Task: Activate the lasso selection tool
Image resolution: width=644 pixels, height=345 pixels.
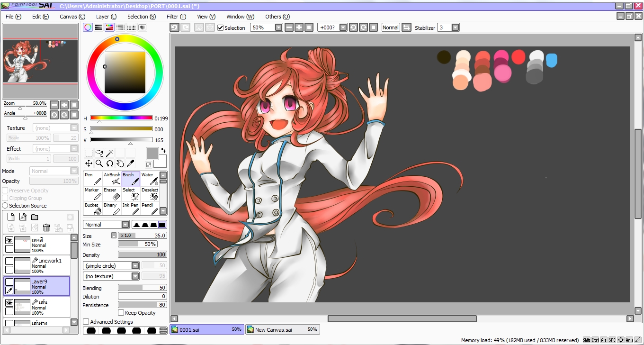Action: [x=99, y=153]
